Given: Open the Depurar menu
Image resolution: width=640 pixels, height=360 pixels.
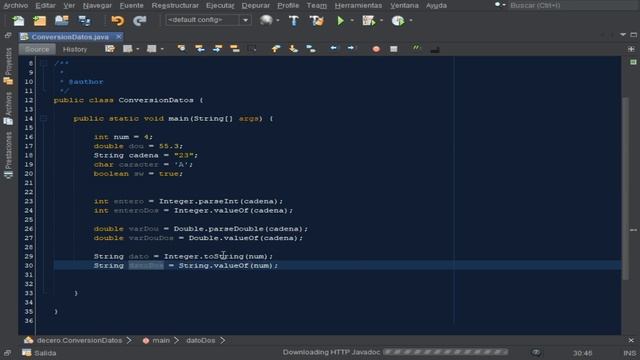Looking at the screenshot, I should (x=256, y=5).
